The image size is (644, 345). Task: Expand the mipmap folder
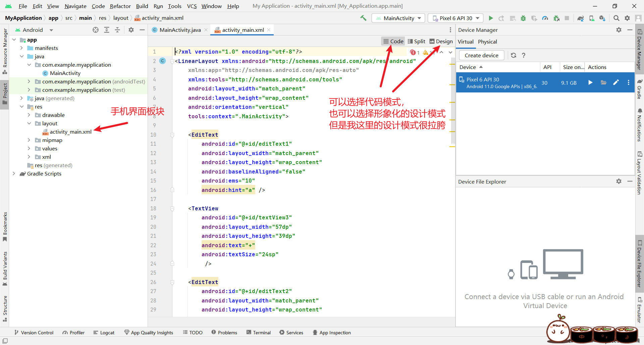29,140
